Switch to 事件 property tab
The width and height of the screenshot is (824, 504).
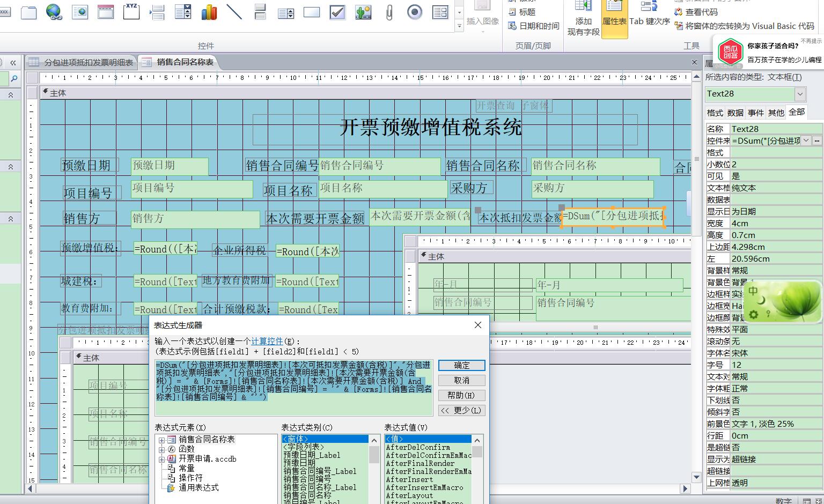coord(756,113)
